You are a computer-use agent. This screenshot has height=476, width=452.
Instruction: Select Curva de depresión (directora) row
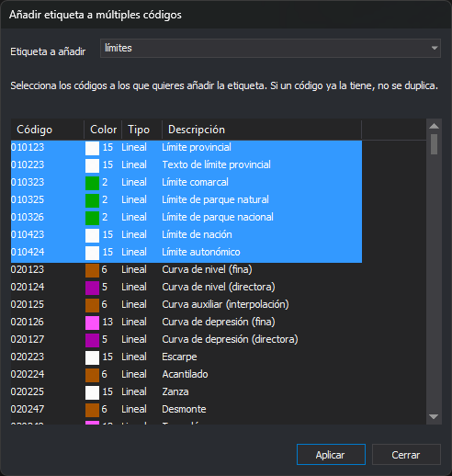pos(186,339)
